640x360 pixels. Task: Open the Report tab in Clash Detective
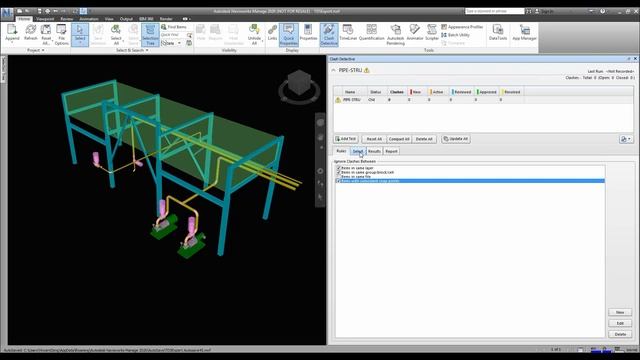(x=391, y=151)
